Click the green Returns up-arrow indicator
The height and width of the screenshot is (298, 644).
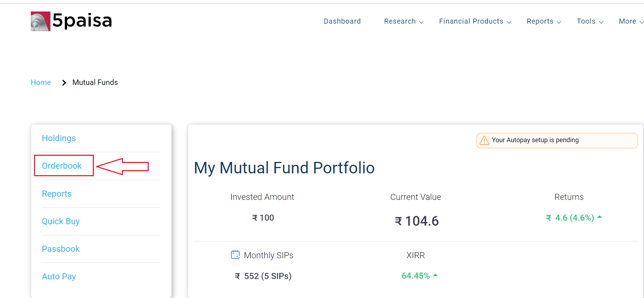coord(600,217)
